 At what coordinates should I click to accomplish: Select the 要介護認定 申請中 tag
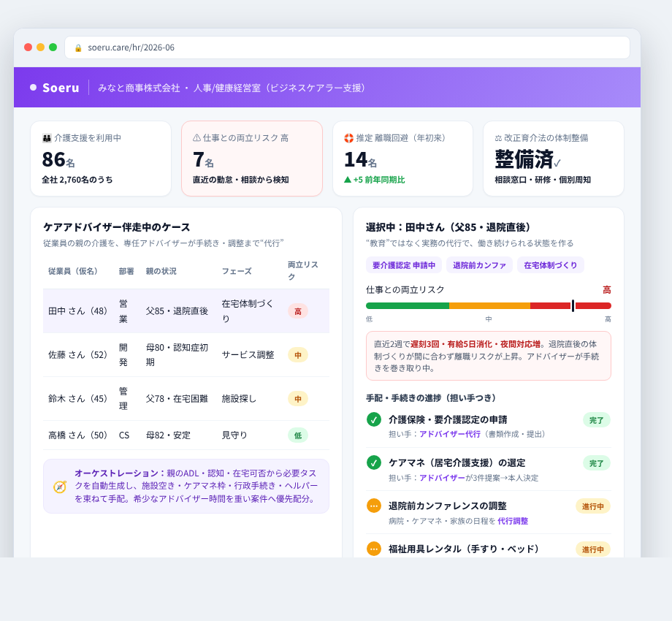tap(404, 265)
